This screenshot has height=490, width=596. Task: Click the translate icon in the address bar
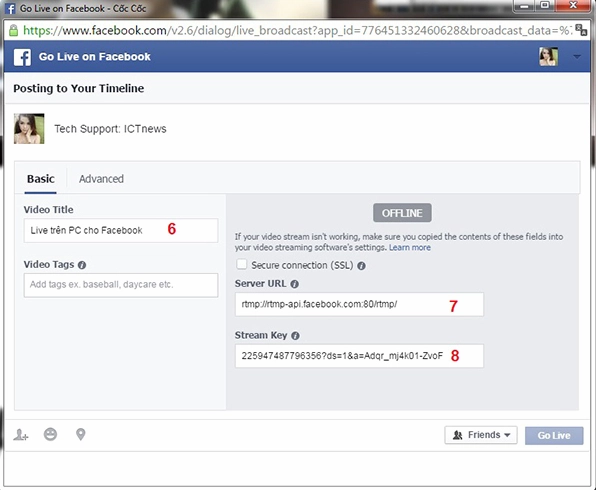point(581,30)
